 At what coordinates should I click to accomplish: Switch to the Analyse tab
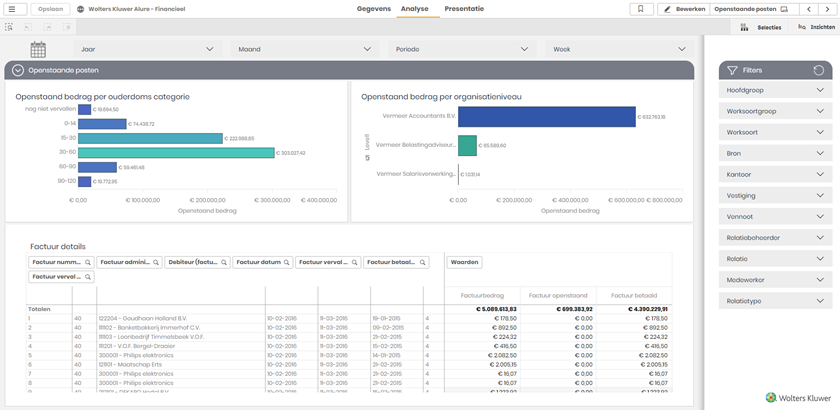click(415, 9)
